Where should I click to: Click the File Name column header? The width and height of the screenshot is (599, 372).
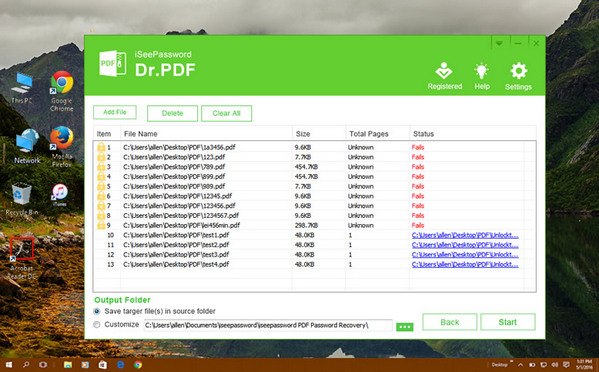pyautogui.click(x=206, y=134)
